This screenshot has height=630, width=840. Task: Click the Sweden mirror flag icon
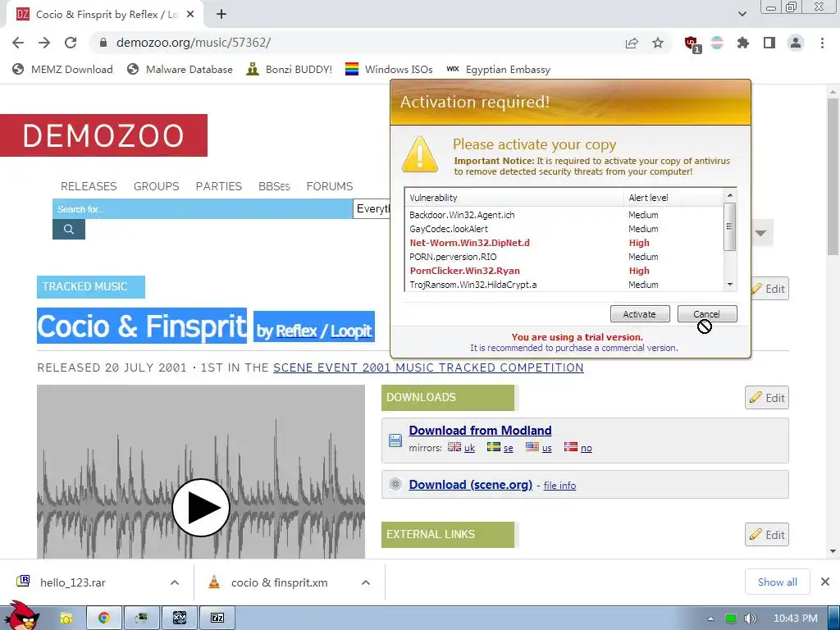[x=493, y=447]
